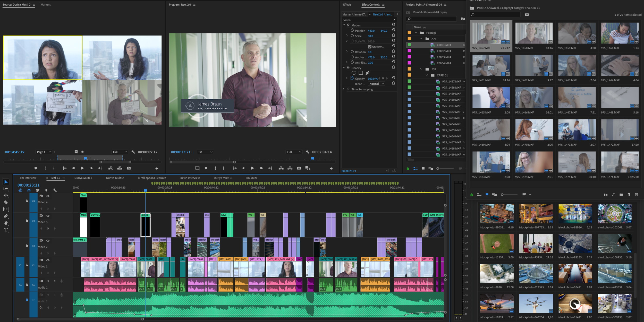This screenshot has height=322, width=644.
Task: Open the Fit zoom dropdown in Program monitor
Action: coord(205,152)
